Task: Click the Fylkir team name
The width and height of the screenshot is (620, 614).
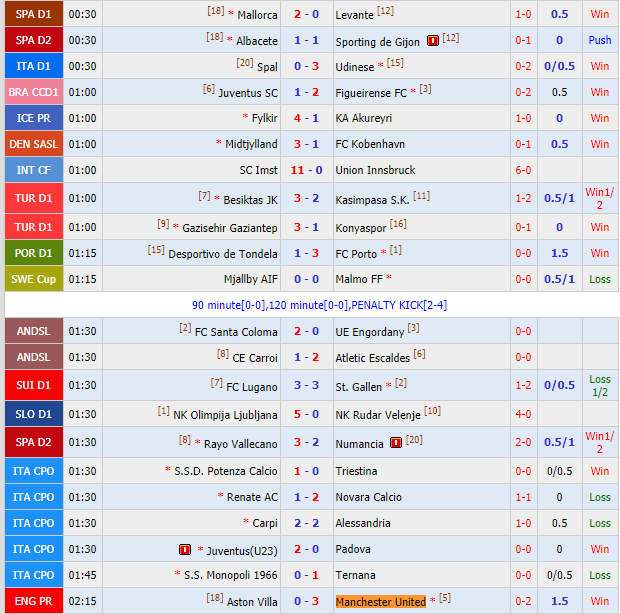Action: [265, 119]
